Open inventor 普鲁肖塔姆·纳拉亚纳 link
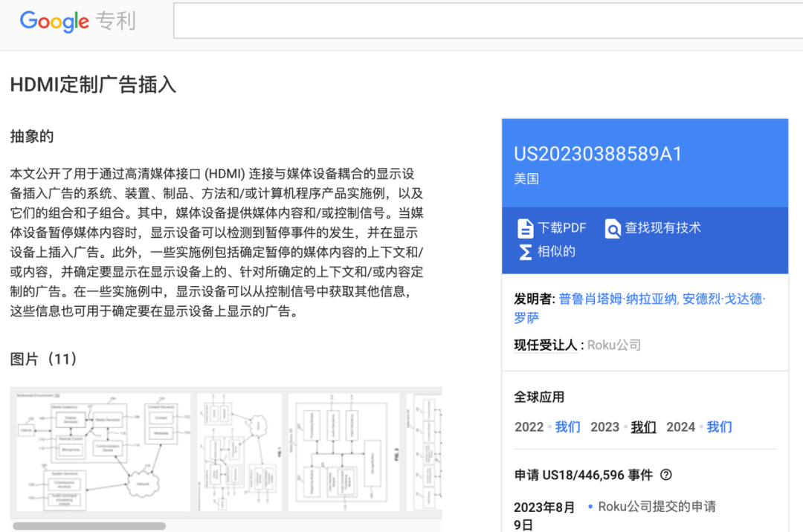The image size is (803, 532). point(618,299)
